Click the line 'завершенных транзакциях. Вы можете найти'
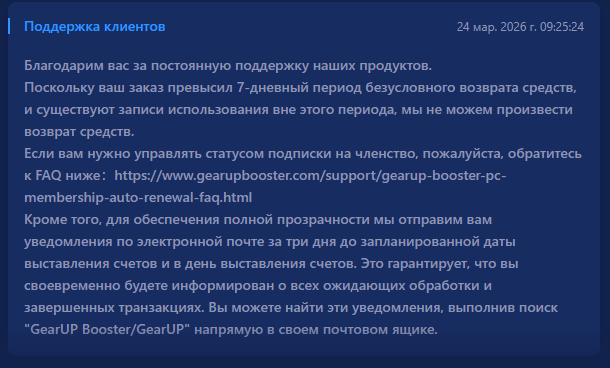This screenshot has width=610, height=368. tap(291, 307)
